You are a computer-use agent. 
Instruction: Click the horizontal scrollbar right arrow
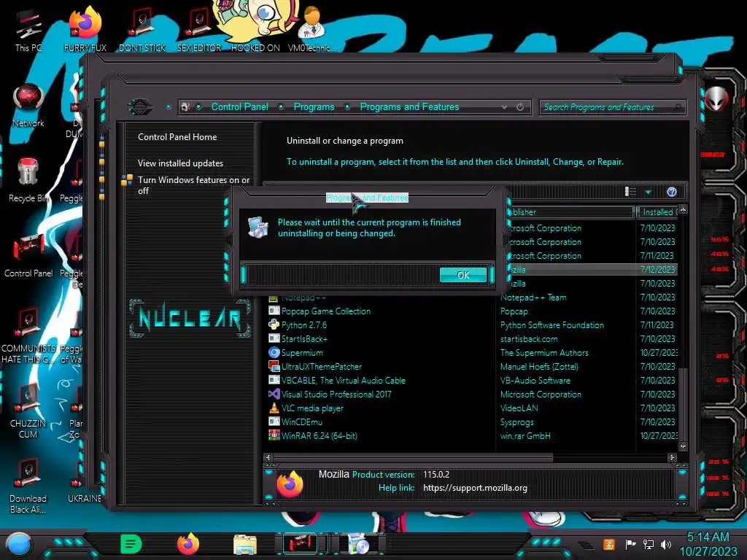[x=672, y=457]
